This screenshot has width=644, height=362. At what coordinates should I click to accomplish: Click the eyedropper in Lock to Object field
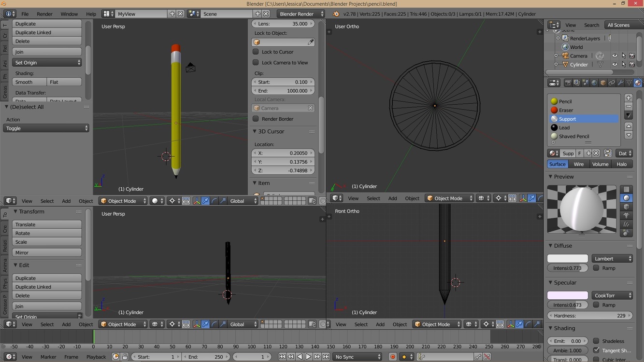pos(310,42)
